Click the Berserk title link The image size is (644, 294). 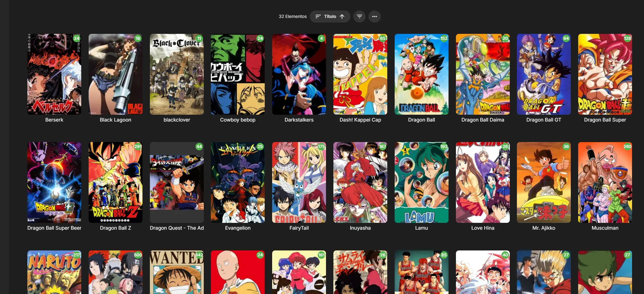[x=54, y=120]
